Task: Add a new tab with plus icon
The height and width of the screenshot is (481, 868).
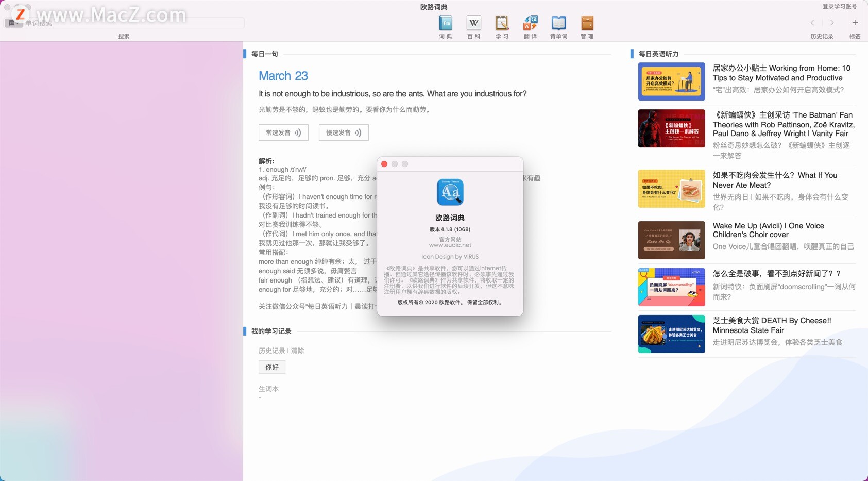Action: tap(855, 23)
